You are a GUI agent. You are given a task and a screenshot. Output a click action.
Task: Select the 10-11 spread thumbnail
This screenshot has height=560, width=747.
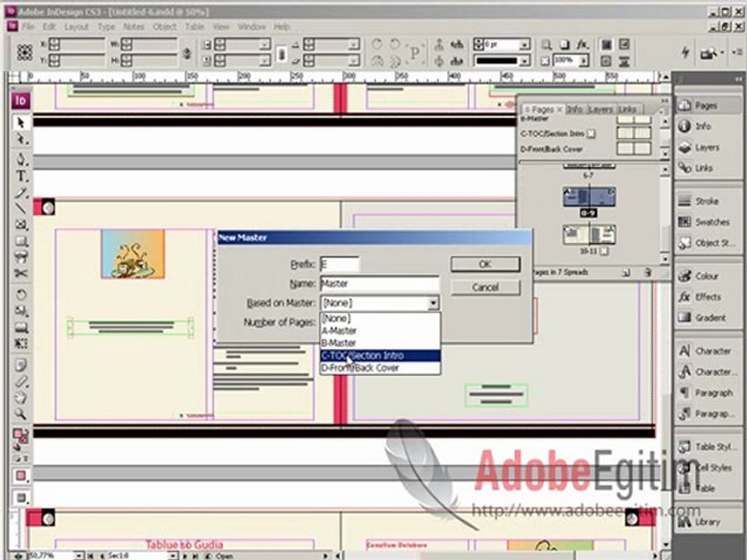point(589,234)
